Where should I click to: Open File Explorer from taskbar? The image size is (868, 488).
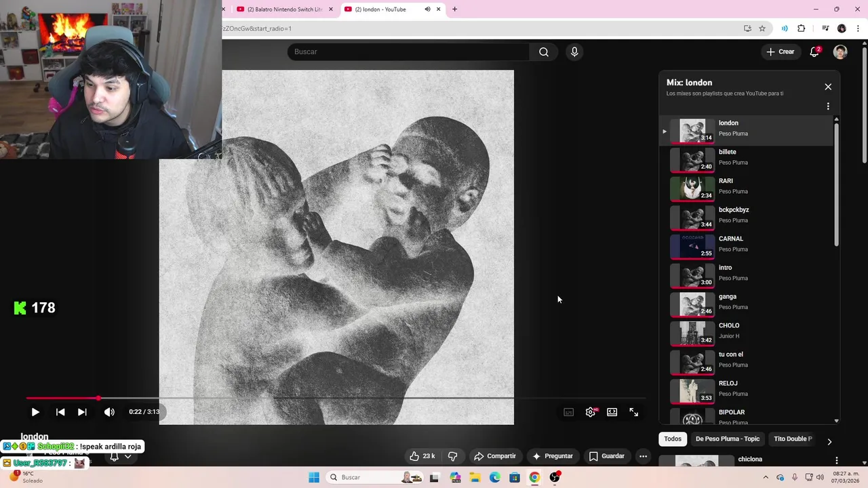point(475,477)
